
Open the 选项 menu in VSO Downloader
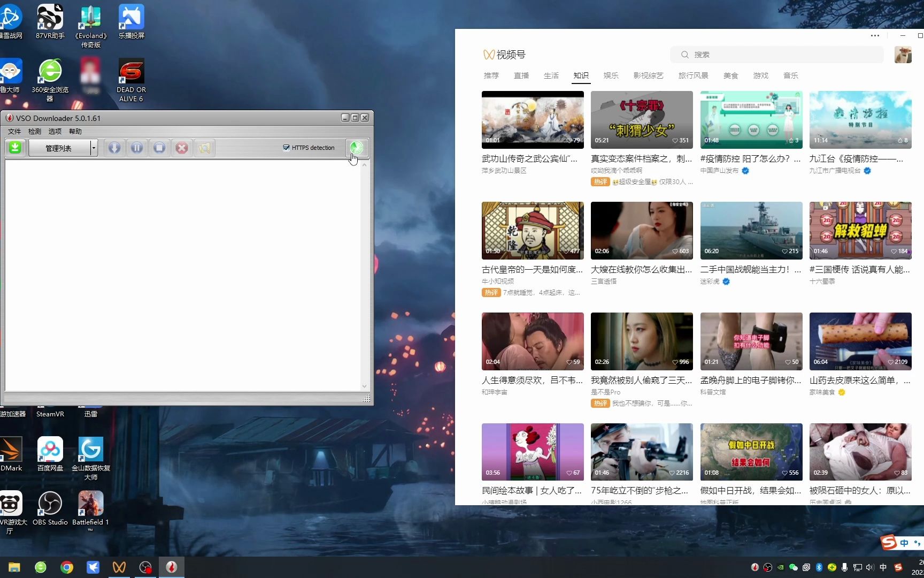pyautogui.click(x=55, y=131)
